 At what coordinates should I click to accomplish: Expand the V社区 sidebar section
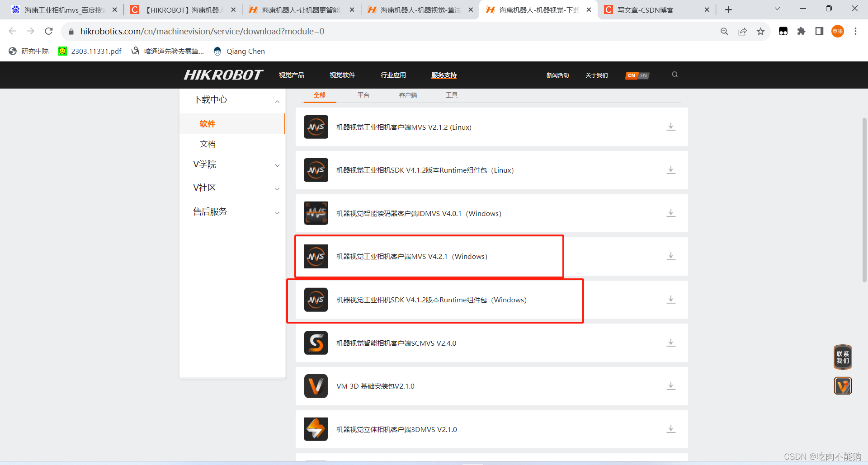point(277,189)
